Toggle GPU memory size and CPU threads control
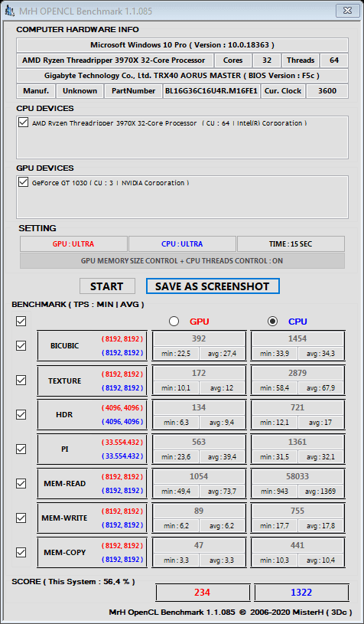Viewport: 364px width, 624px height. click(182, 260)
